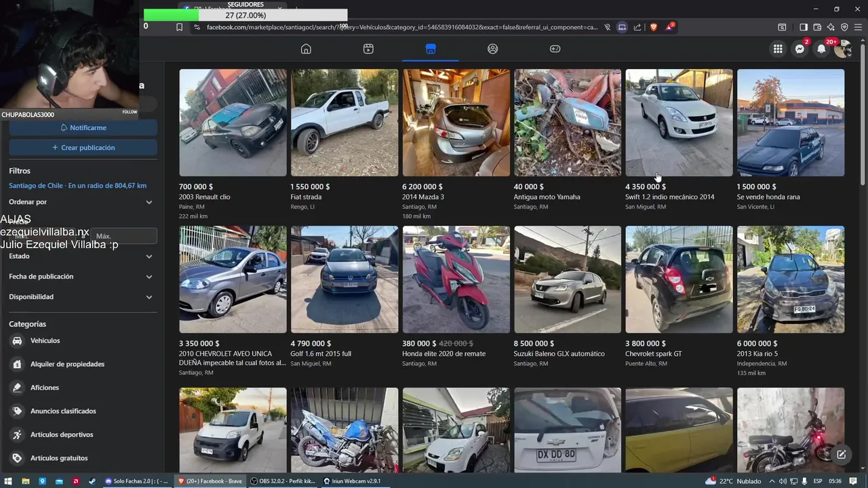Open the 2014 Mazda 3 listing photo
The height and width of the screenshot is (488, 868).
click(456, 123)
